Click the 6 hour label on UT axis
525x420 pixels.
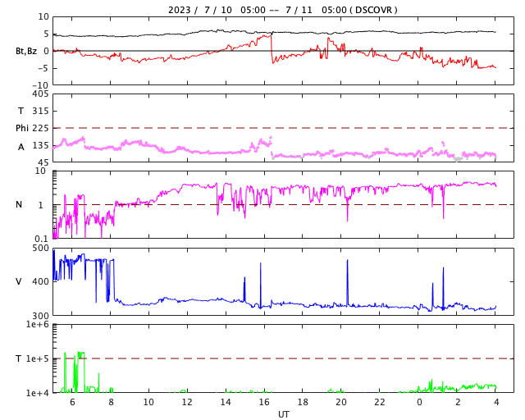pos(72,402)
